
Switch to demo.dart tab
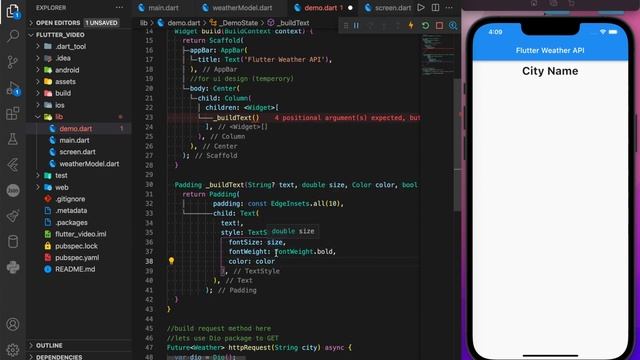coord(321,8)
